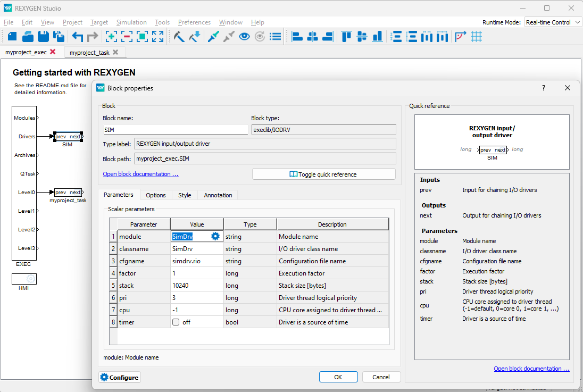Confirm the dialog with OK

pos(338,377)
